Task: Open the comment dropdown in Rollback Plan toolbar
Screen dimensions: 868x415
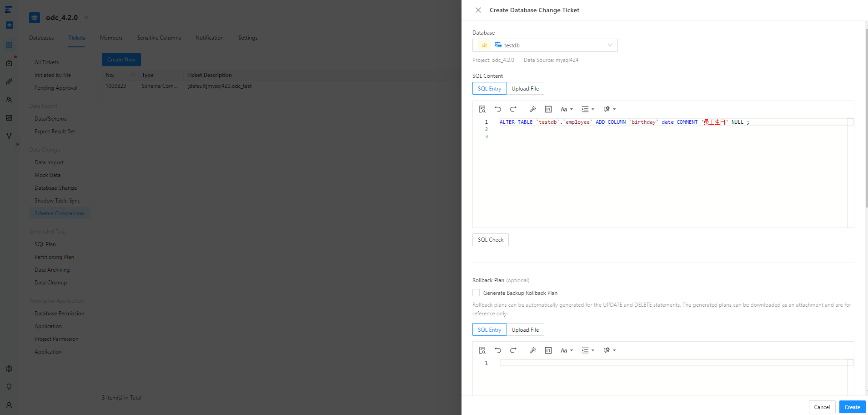Action: (609, 350)
